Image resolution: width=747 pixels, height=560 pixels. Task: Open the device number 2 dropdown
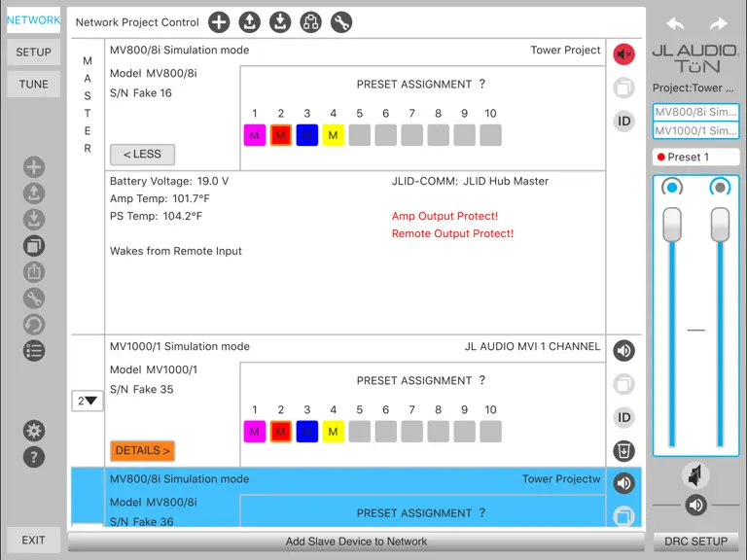click(x=88, y=401)
